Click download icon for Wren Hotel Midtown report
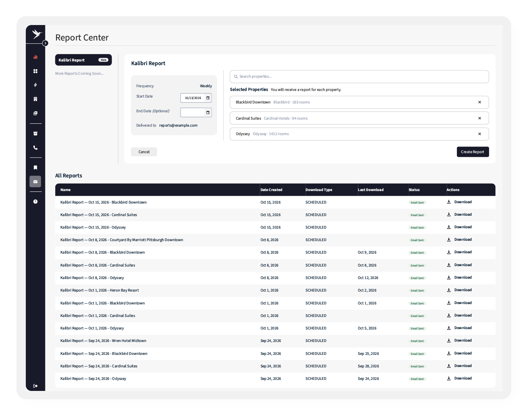The image size is (527, 420). pyautogui.click(x=449, y=340)
